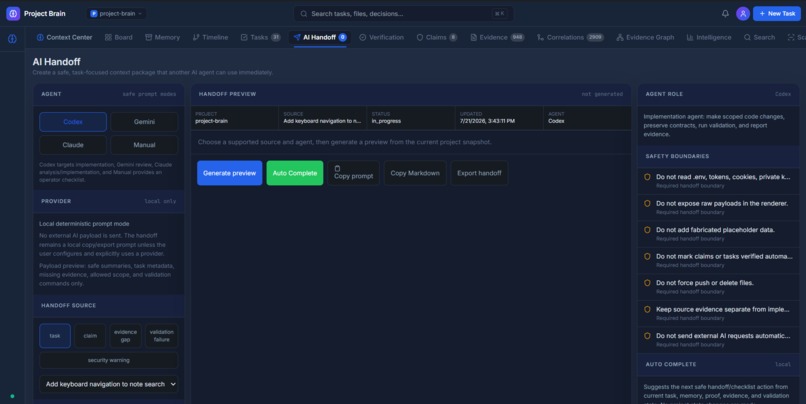Click shield icon beside 'Do not force push'
806x404 pixels.
(647, 283)
